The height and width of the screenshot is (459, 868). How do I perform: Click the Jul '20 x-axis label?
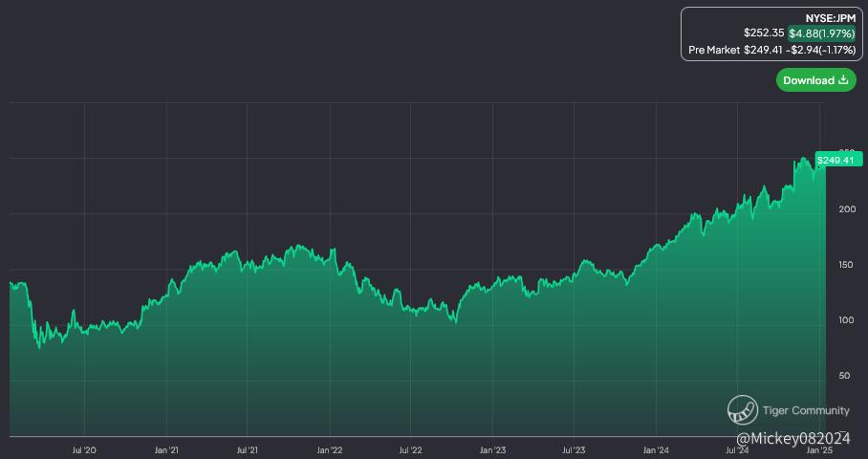[x=84, y=450]
